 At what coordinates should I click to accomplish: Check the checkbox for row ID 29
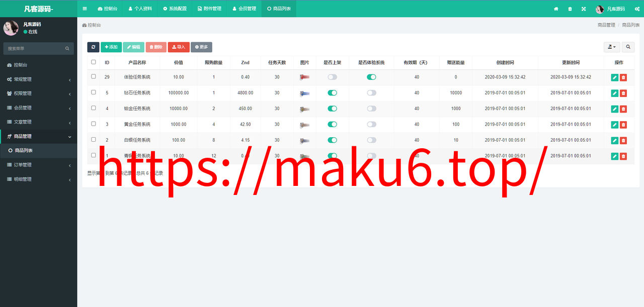coord(94,76)
